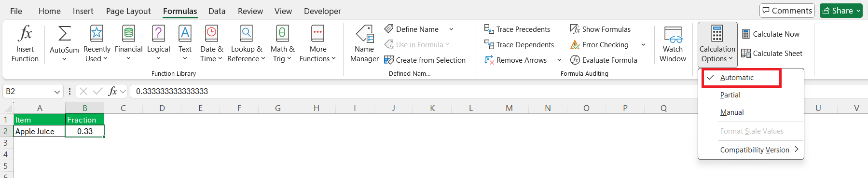
Task: Open the File tab
Action: 16,11
